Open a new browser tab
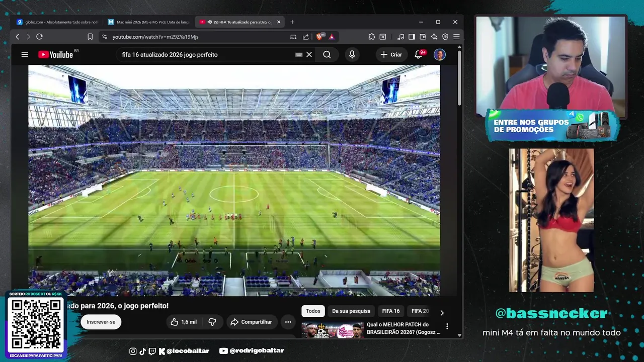The image size is (644, 362). pyautogui.click(x=292, y=22)
